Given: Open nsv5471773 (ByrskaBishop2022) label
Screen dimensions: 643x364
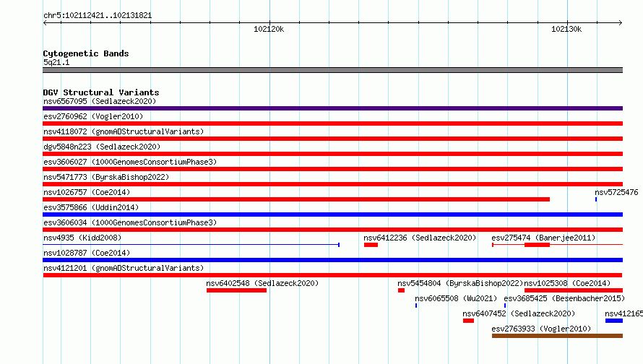Looking at the screenshot, I should tap(106, 177).
